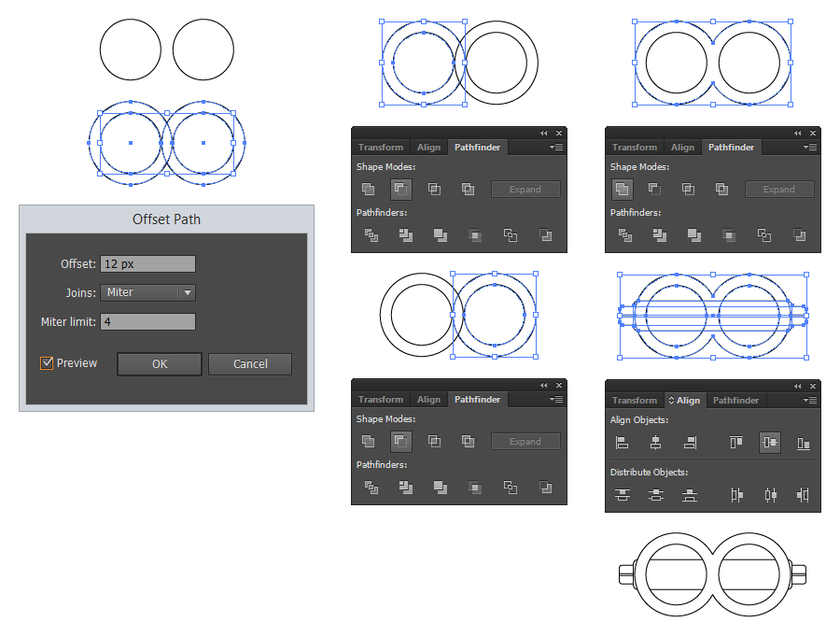Switch to Align tab in upper-right panel
Image resolution: width=840 pixels, height=636 pixels.
[x=682, y=147]
